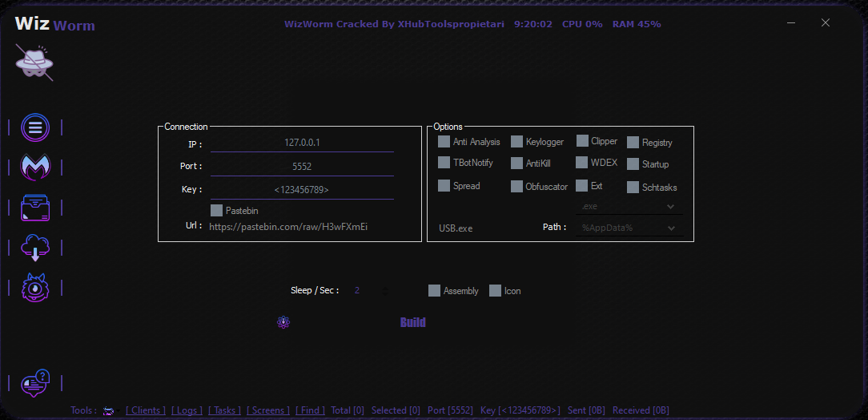Open the [ Logs ] link
Screen dimensions: 868x420
coord(187,410)
